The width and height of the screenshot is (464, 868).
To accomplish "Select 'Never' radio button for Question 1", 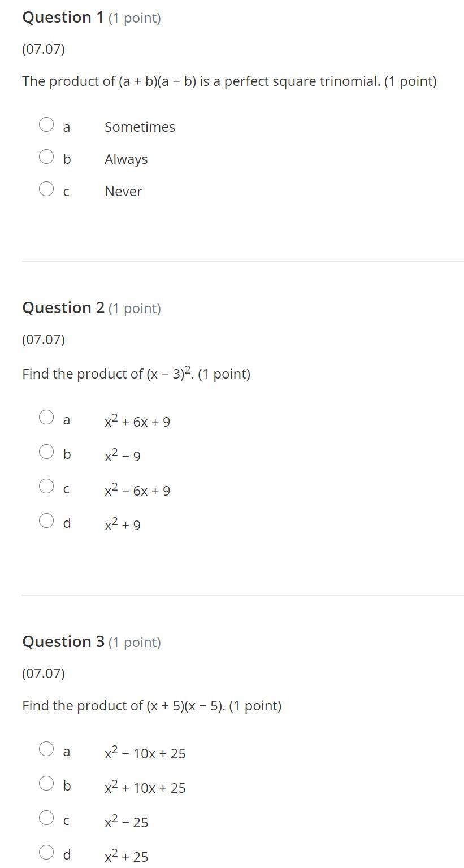I will click(x=46, y=189).
